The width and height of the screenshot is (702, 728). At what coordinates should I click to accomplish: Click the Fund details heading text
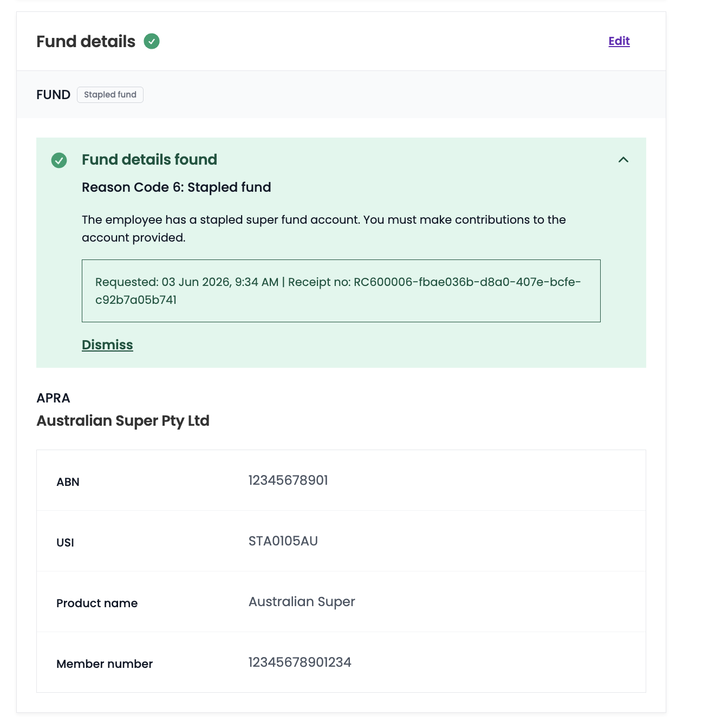click(x=86, y=42)
